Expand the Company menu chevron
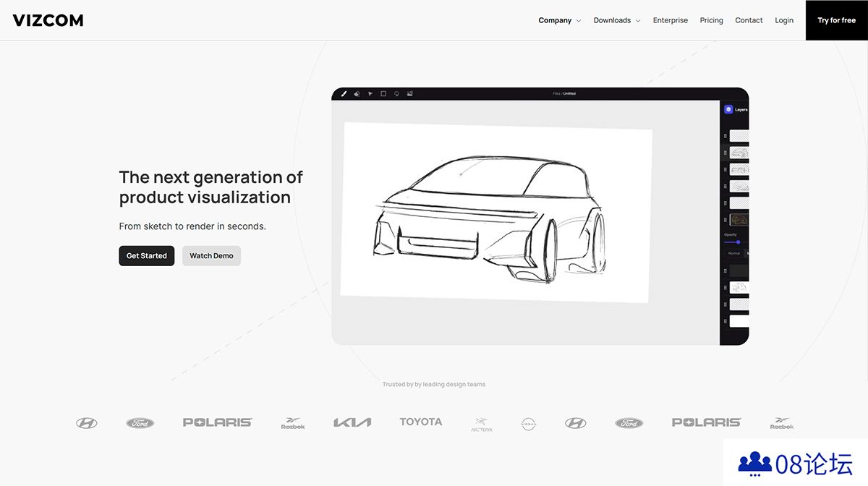This screenshot has width=868, height=486. 579,21
